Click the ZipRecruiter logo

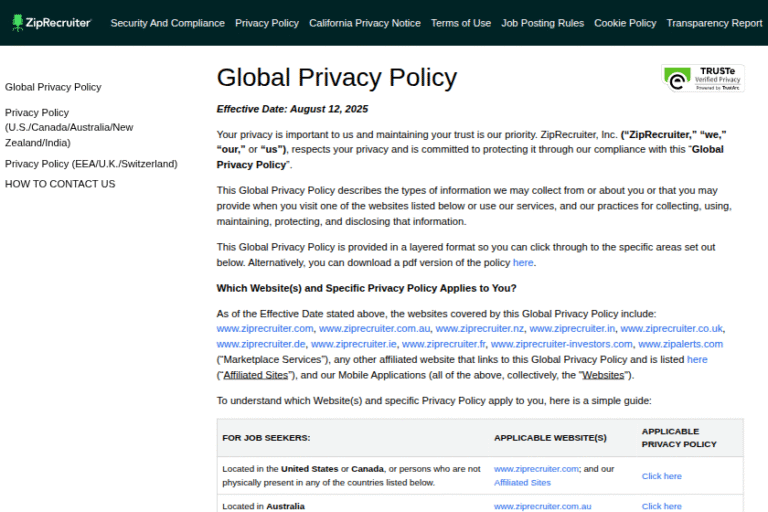51,22
